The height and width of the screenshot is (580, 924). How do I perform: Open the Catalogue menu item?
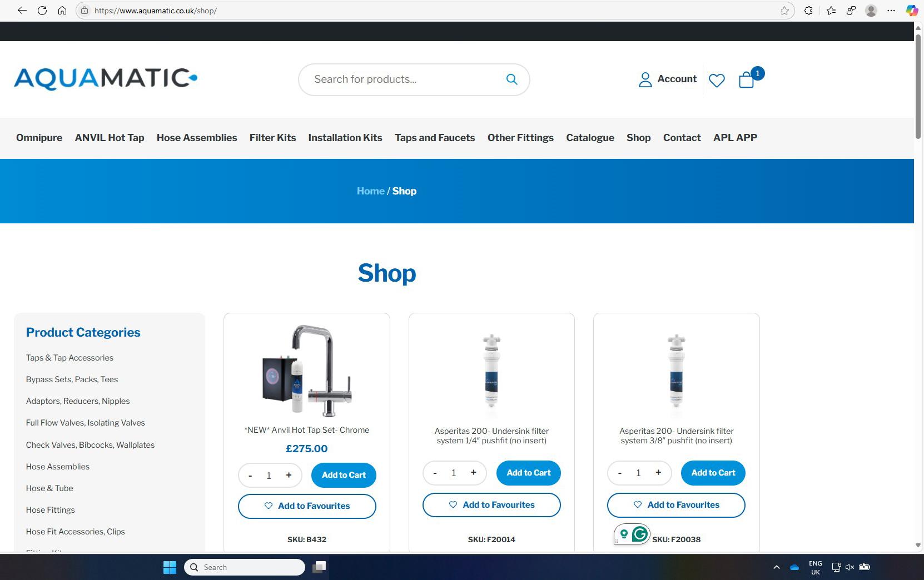tap(590, 138)
